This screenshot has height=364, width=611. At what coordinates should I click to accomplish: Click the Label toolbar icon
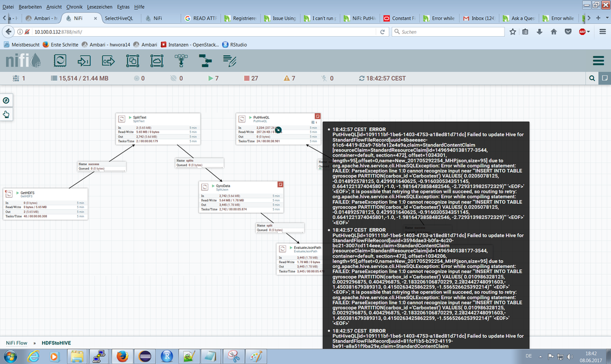229,61
